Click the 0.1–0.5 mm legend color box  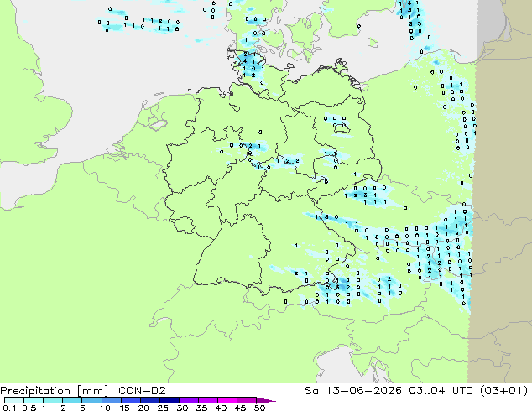coord(14,400)
